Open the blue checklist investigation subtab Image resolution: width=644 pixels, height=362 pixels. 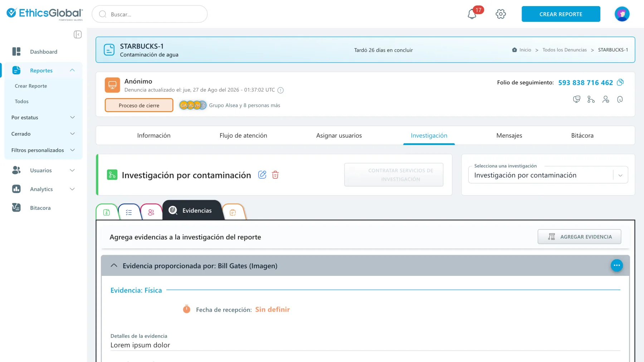129,212
